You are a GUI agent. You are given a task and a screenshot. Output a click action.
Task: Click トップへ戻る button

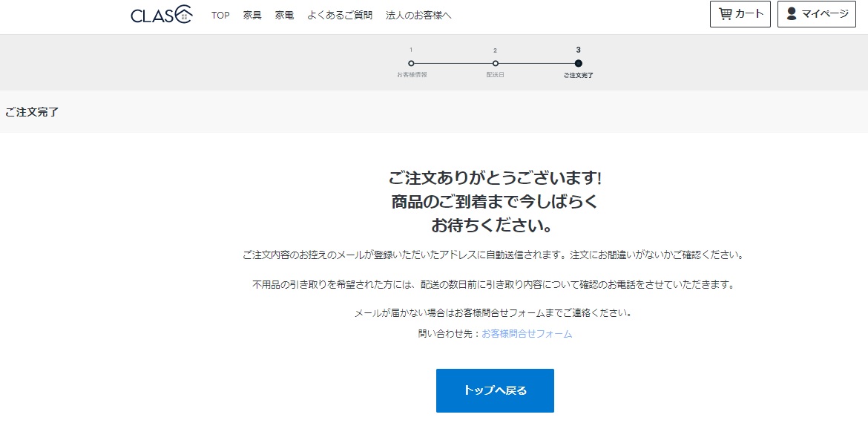coord(495,390)
